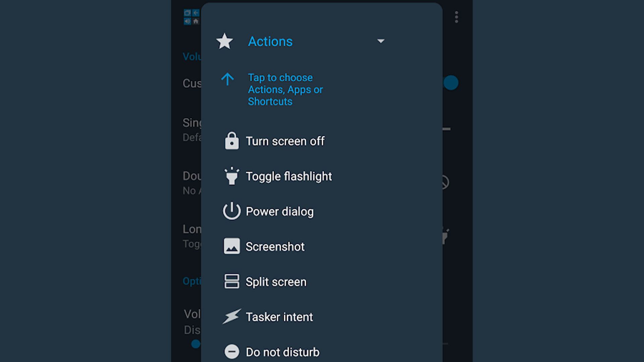Viewport: 644px width, 362px height.
Task: Click the Do not disturb icon
Action: [232, 352]
